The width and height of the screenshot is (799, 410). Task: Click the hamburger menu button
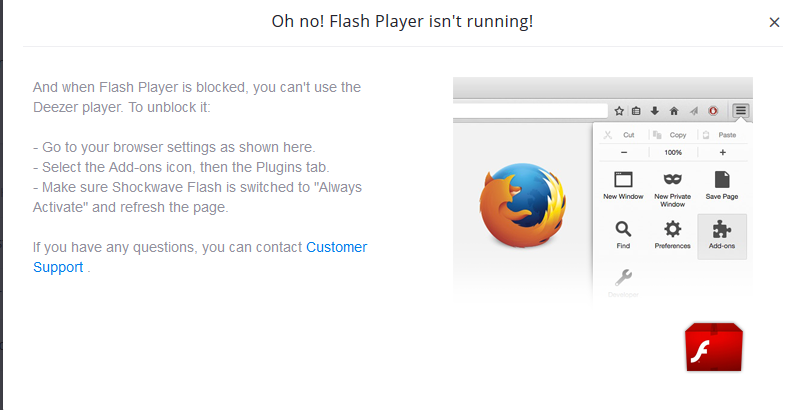pyautogui.click(x=740, y=111)
